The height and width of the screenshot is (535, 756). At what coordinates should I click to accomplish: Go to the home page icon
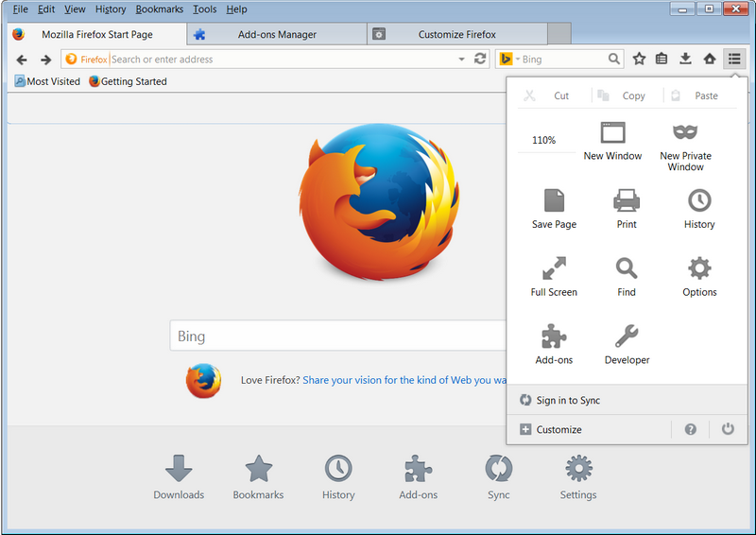710,59
